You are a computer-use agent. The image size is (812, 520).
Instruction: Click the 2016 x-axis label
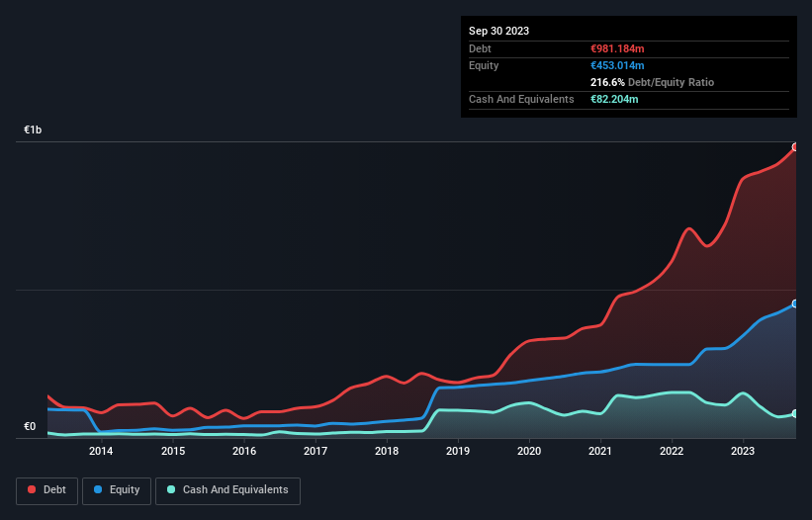tap(244, 451)
